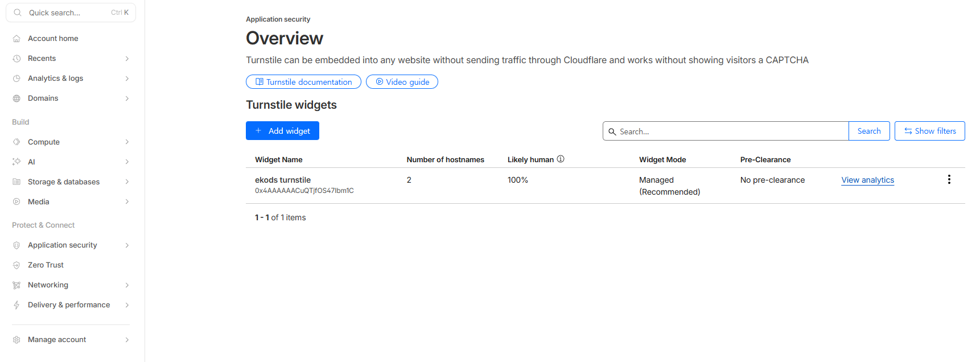Click the Recents clock icon
Screen dimensions: 980x362
pos(17,59)
